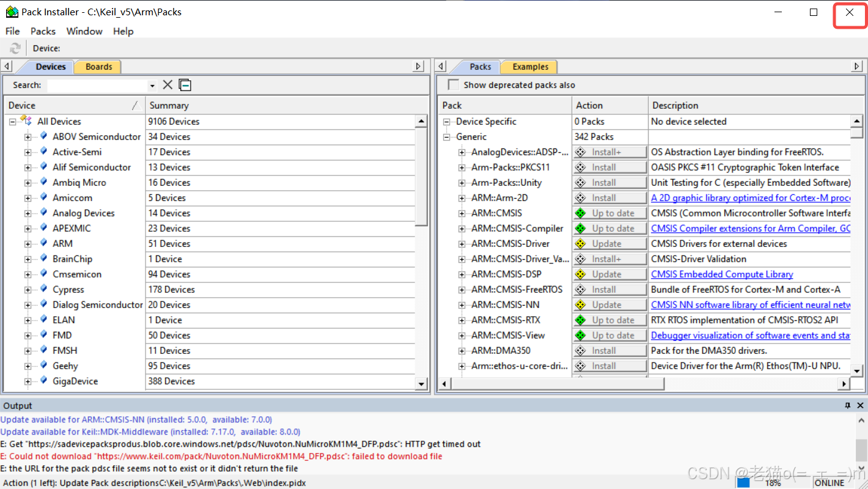Sort by the Device column header
This screenshot has width=868, height=489.
pos(75,105)
